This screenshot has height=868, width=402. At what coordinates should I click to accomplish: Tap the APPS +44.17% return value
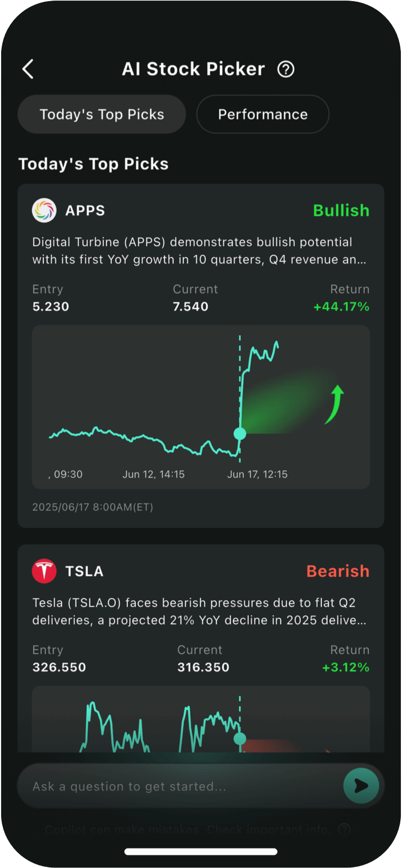(x=341, y=307)
